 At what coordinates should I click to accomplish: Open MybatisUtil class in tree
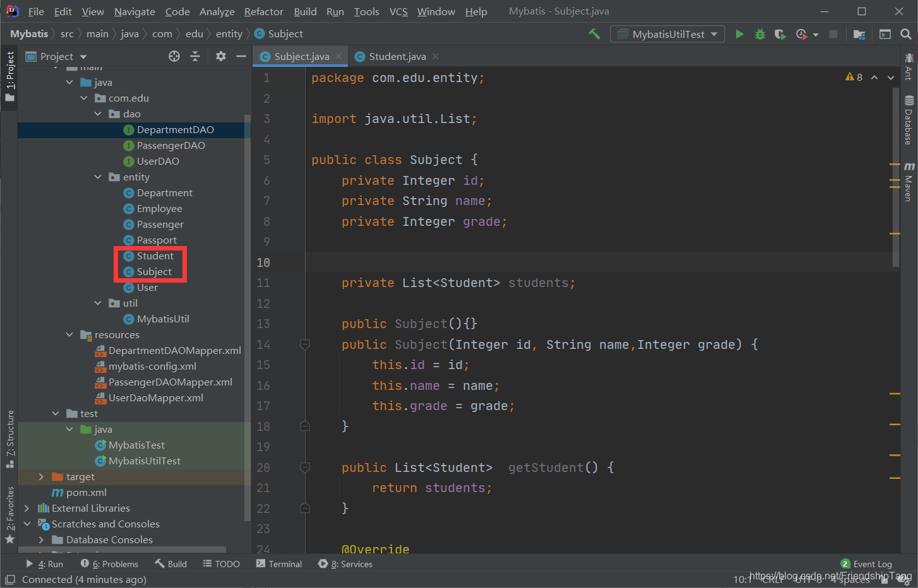(x=163, y=319)
